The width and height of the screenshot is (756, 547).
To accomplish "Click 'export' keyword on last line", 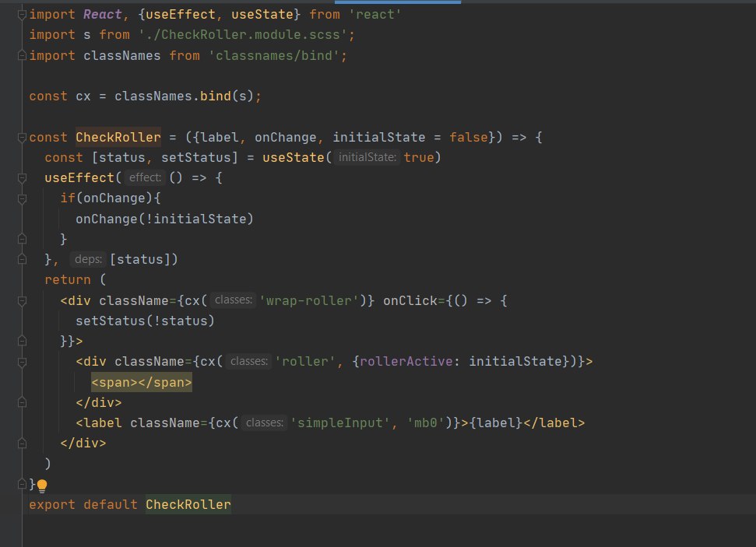I will [52, 504].
